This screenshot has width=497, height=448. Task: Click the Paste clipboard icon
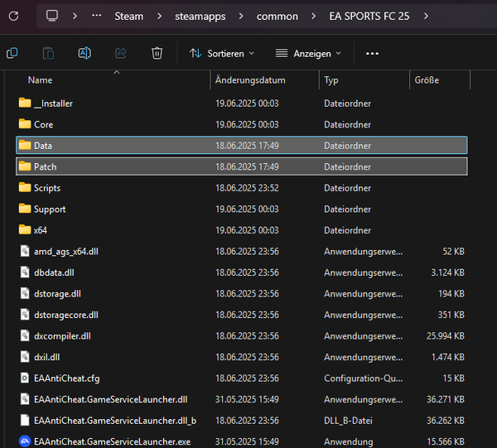(x=48, y=53)
